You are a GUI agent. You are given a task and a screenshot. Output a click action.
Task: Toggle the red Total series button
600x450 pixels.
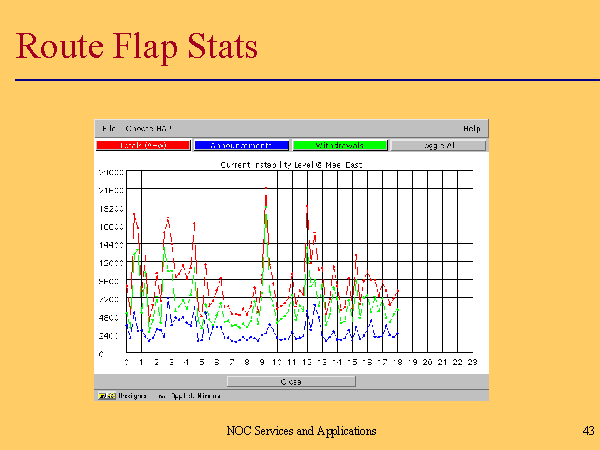[x=142, y=146]
